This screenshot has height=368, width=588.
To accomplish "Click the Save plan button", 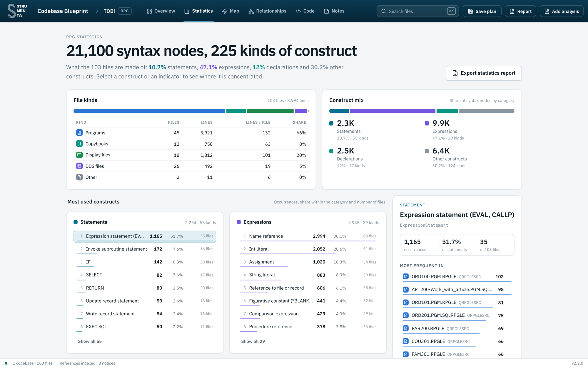I will (x=482, y=11).
